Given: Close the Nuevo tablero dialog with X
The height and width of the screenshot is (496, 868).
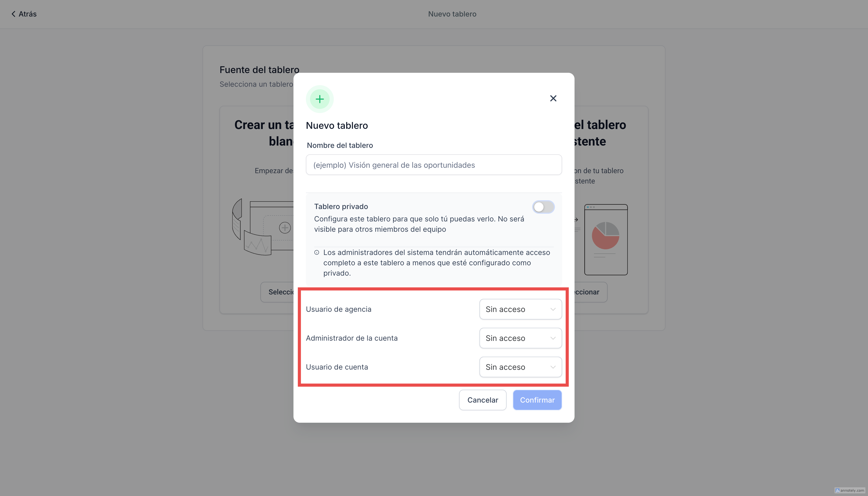Looking at the screenshot, I should pos(553,98).
